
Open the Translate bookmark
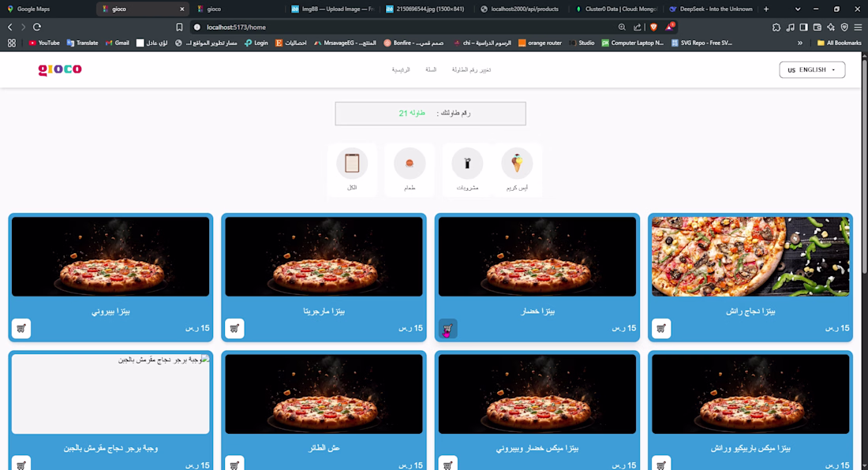coord(82,43)
